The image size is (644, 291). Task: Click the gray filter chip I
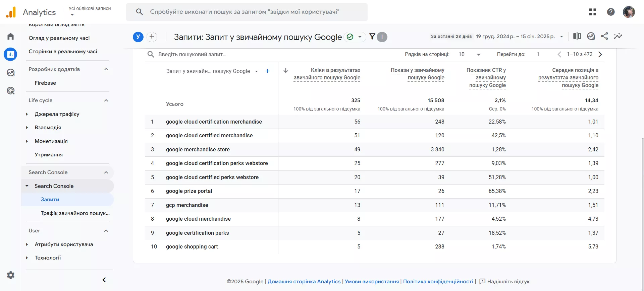[382, 37]
